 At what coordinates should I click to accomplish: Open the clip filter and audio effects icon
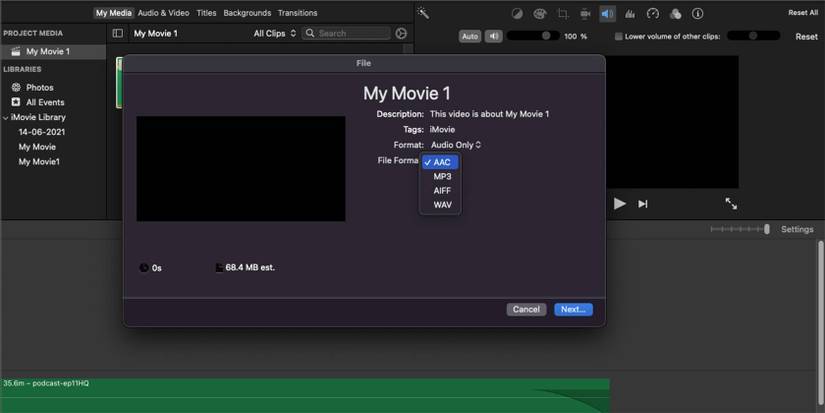pyautogui.click(x=676, y=14)
